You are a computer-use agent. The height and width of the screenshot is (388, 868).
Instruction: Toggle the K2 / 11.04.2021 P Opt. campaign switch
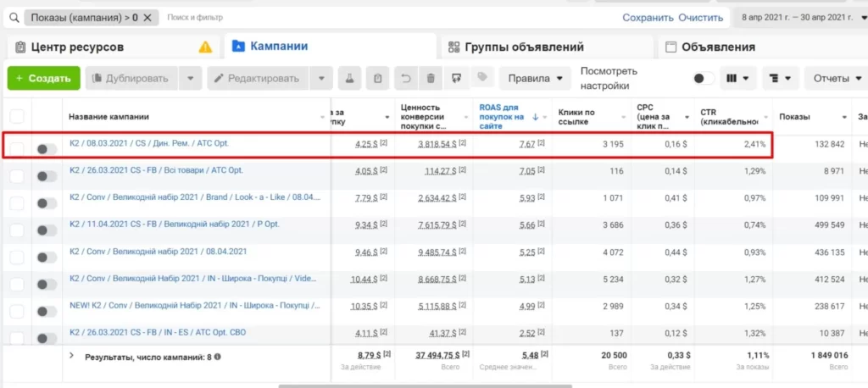tap(47, 230)
